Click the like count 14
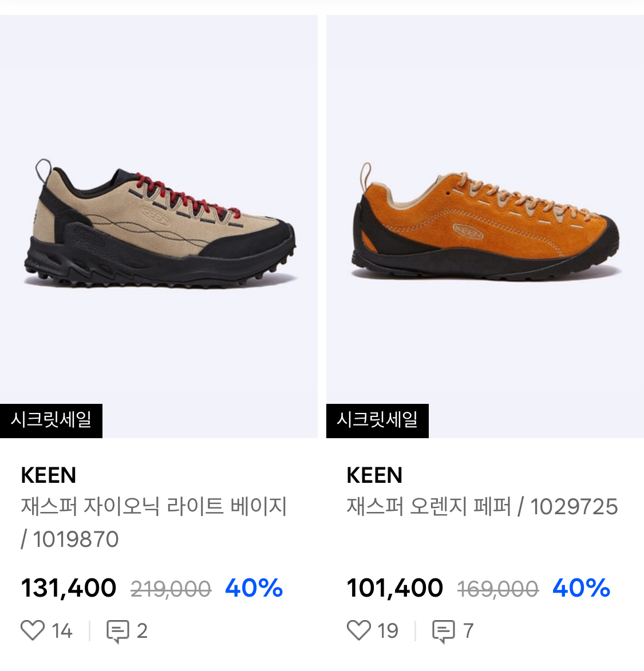The height and width of the screenshot is (671, 644). pos(62,631)
